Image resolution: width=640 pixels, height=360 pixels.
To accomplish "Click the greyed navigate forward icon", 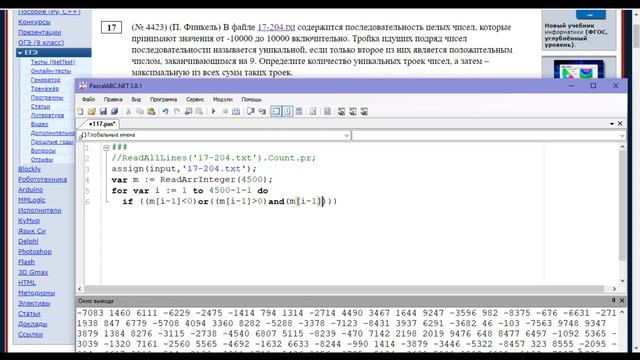I will click(199, 111).
